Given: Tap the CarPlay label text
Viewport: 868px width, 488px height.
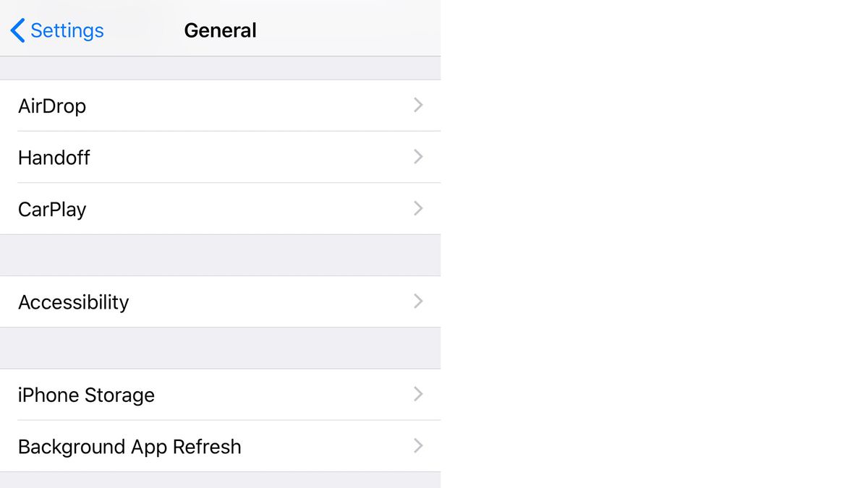Looking at the screenshot, I should (51, 209).
